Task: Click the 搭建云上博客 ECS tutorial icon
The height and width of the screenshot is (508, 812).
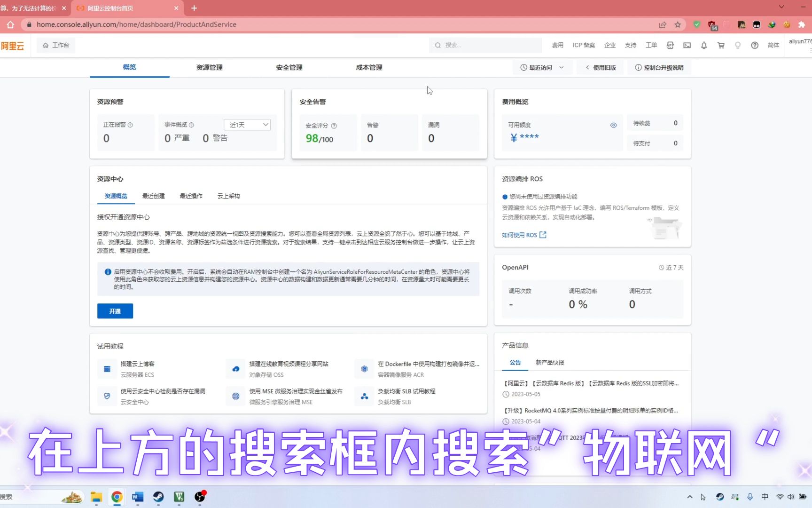Action: click(x=107, y=369)
